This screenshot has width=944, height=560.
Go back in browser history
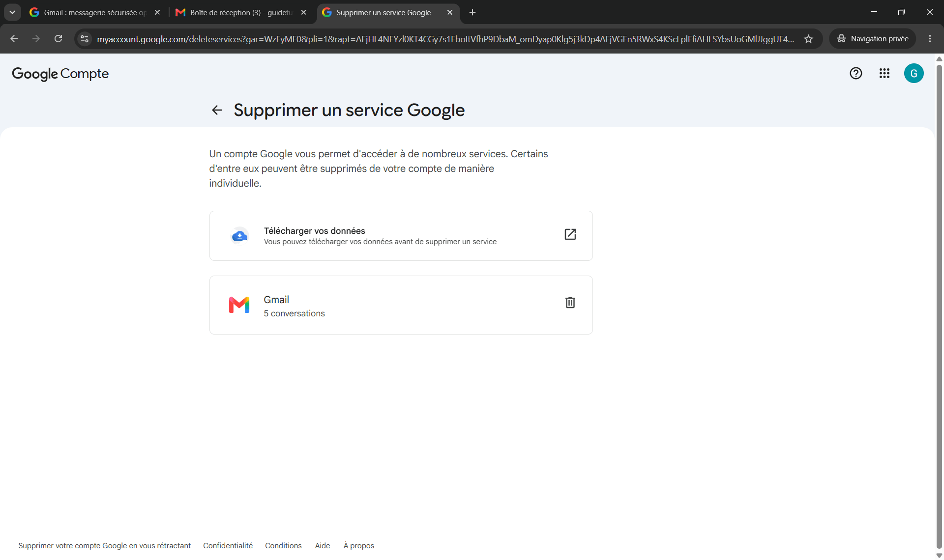[14, 39]
